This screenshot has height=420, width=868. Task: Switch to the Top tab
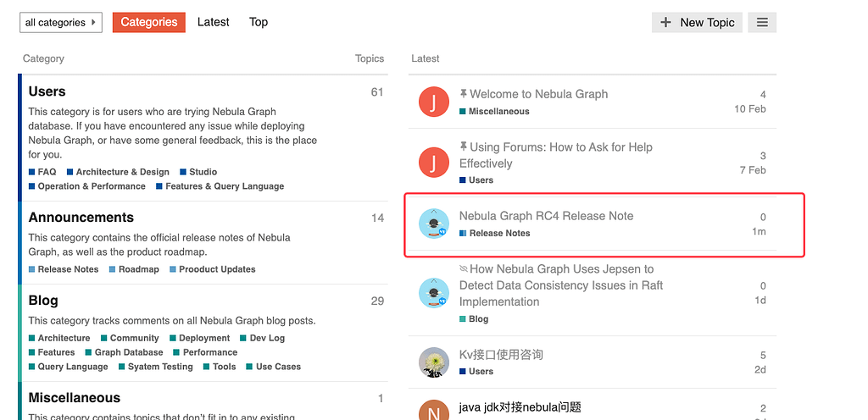tap(259, 22)
